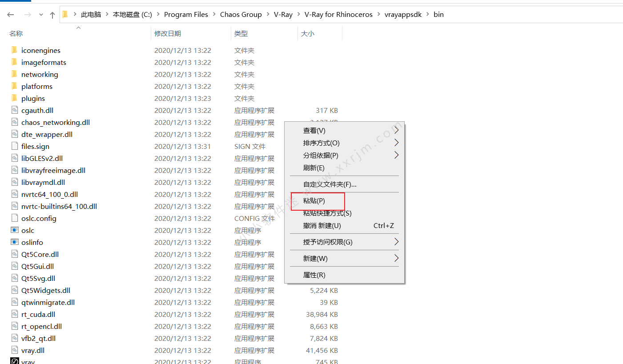
Task: Select the rt_opencl.dll file name
Action: 41,326
